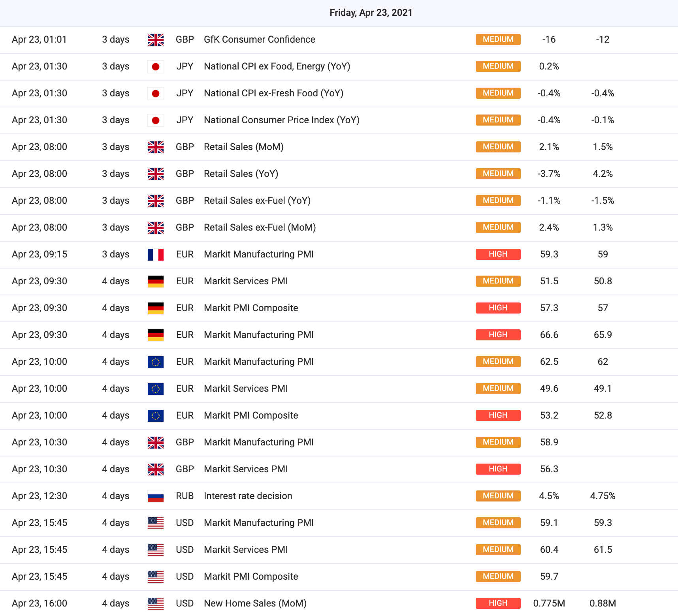Click the 'Apr 23, 12:30' timestamp
Viewport: 678px width, 616px height.
point(40,496)
